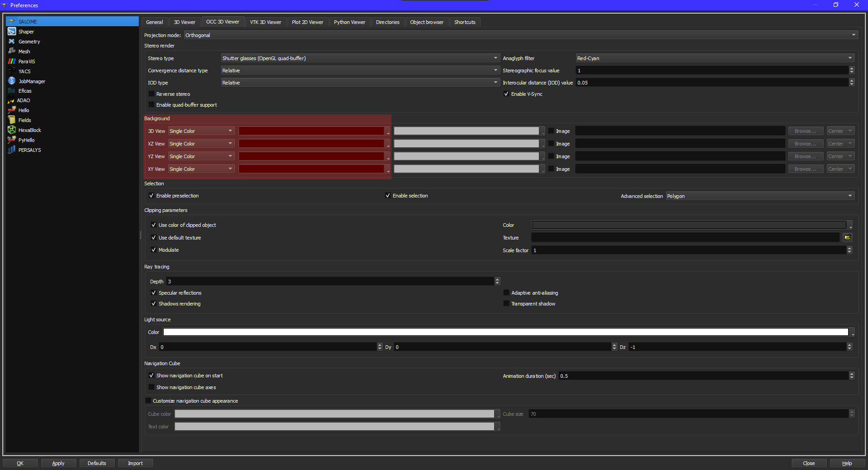This screenshot has height=470, width=868.
Task: Open the Projection mode dropdown
Action: coord(520,35)
